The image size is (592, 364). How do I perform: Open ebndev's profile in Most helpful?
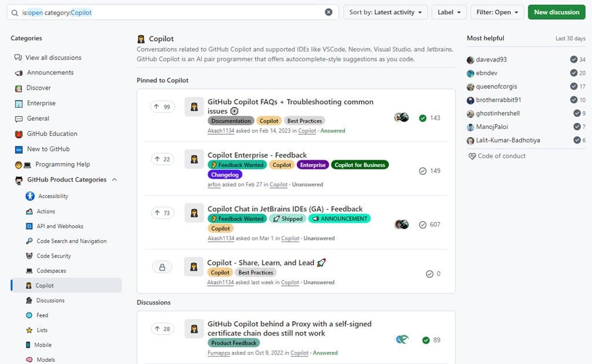pos(486,73)
